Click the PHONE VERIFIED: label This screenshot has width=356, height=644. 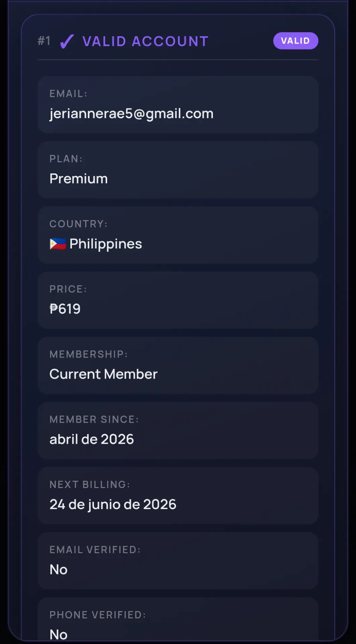98,615
